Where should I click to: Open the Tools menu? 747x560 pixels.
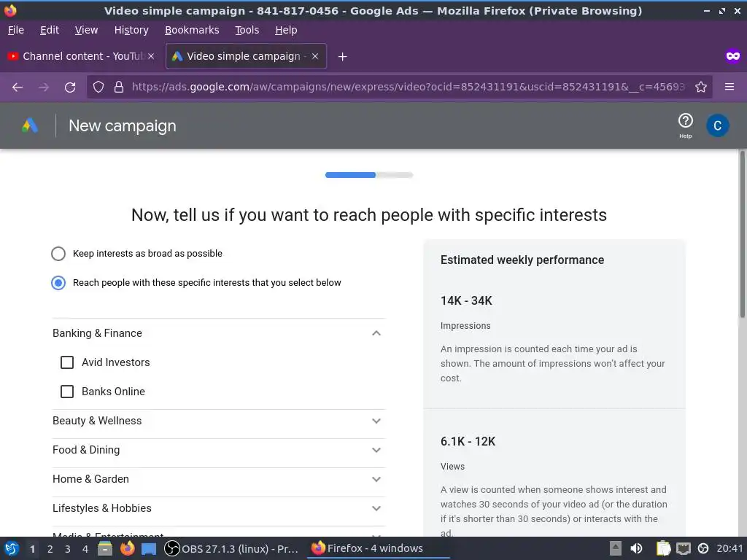coord(247,30)
